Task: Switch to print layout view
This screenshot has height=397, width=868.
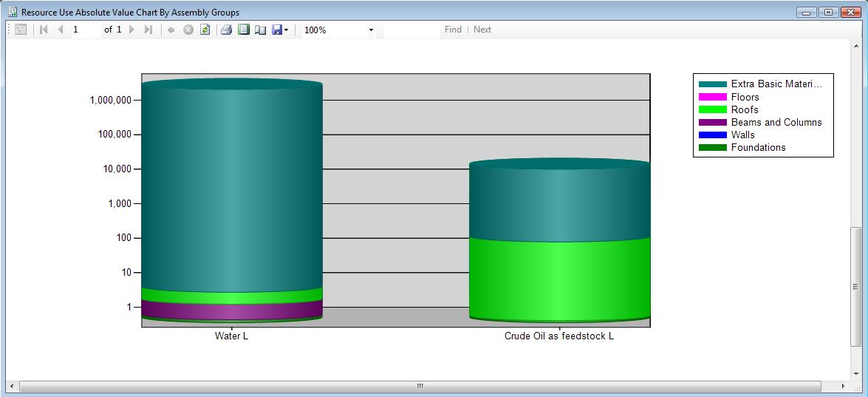Action: point(244,30)
